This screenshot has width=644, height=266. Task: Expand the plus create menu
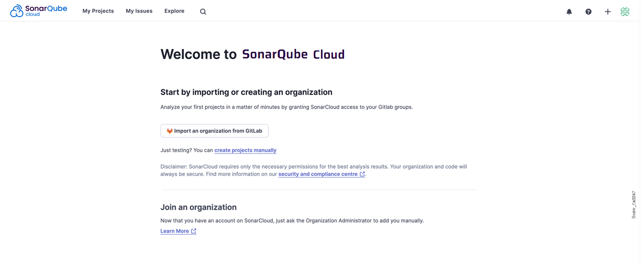(x=607, y=11)
